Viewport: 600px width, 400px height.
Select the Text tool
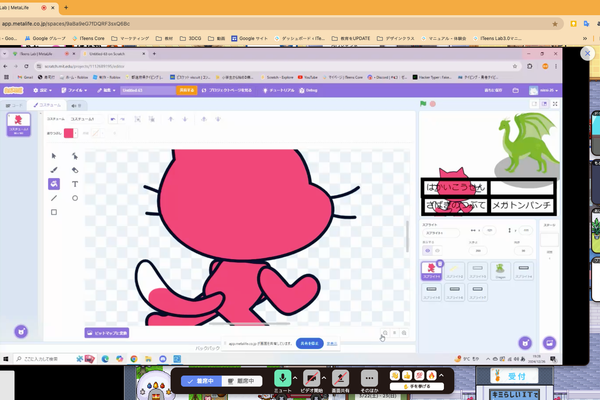75,184
